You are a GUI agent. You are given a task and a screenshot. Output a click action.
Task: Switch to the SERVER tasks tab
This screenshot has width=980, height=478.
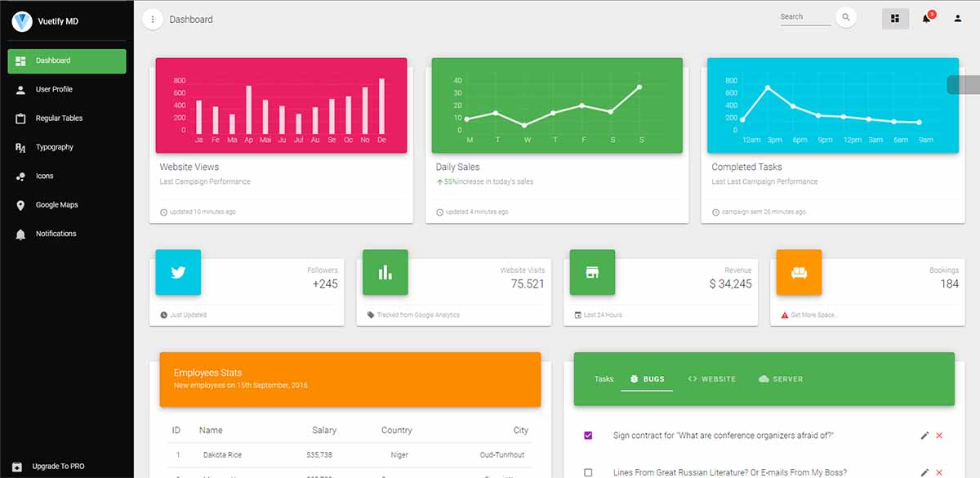pyautogui.click(x=781, y=378)
